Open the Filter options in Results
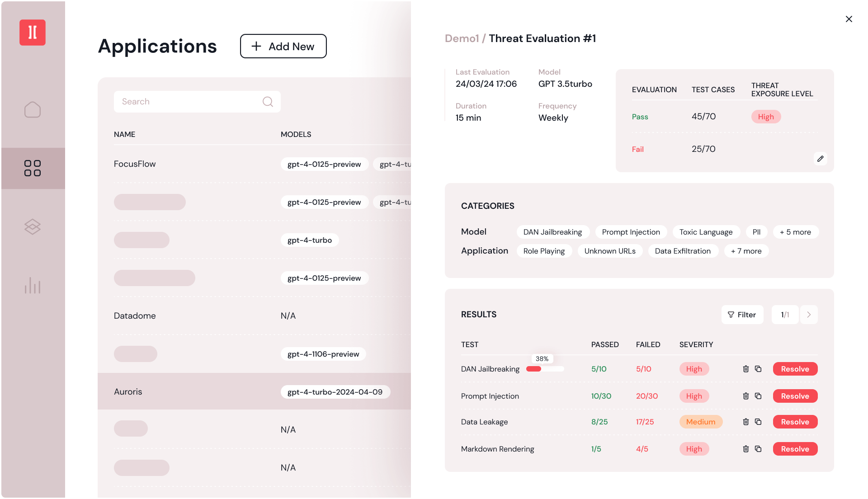Image resolution: width=868 pixels, height=499 pixels. pyautogui.click(x=742, y=315)
